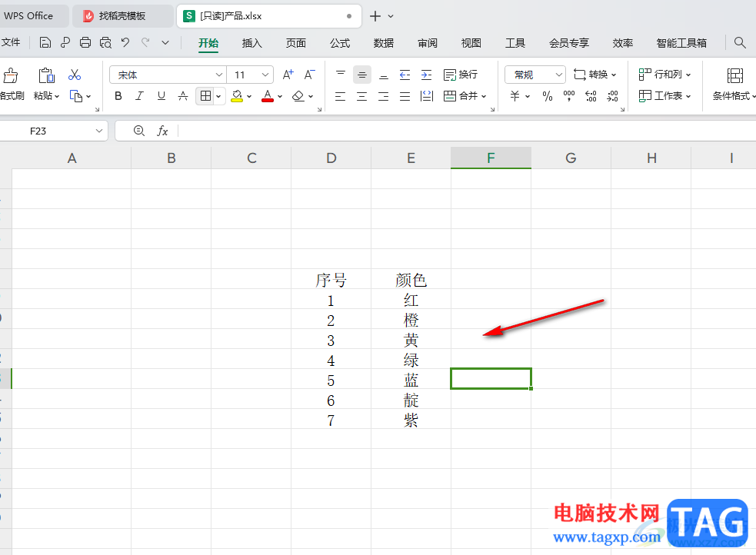This screenshot has height=555, width=756.
Task: Open the font name dropdown 宋体
Action: pos(218,75)
